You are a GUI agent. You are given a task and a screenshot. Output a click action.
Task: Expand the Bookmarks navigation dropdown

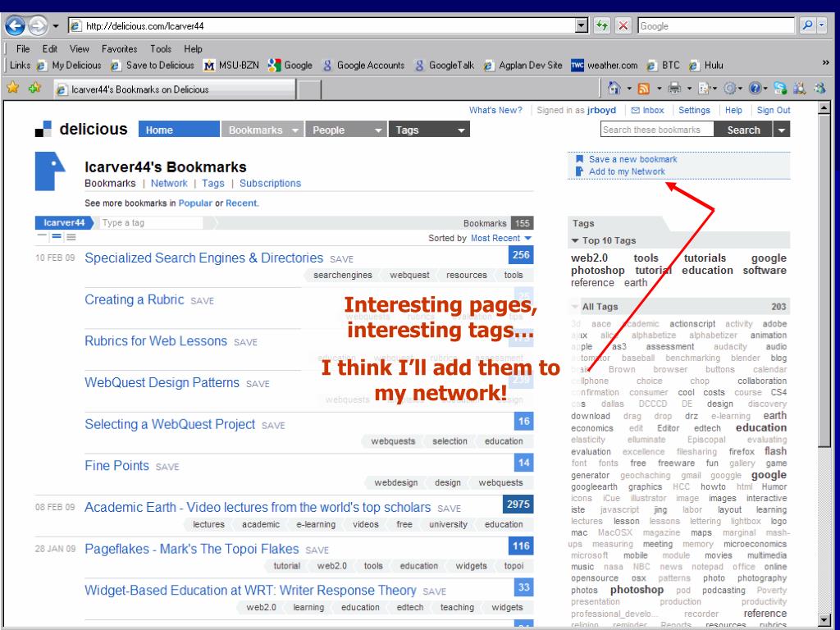[294, 130]
